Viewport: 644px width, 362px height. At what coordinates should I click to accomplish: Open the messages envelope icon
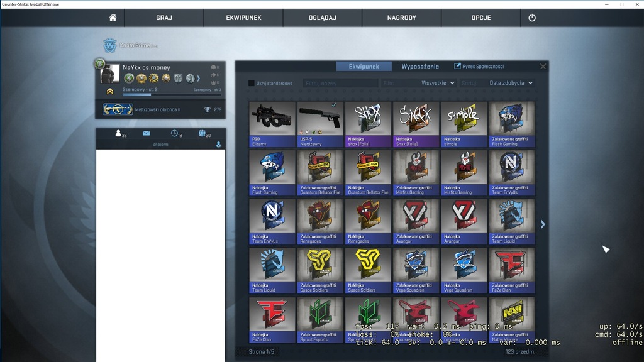coord(146,133)
